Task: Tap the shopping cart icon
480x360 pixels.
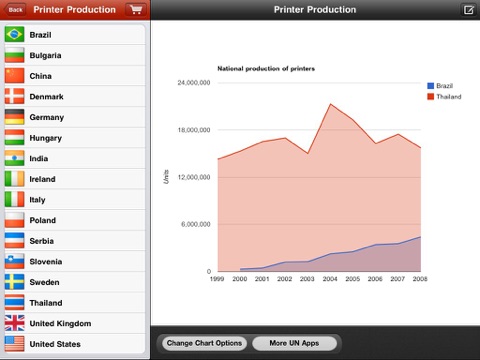Action: click(136, 10)
